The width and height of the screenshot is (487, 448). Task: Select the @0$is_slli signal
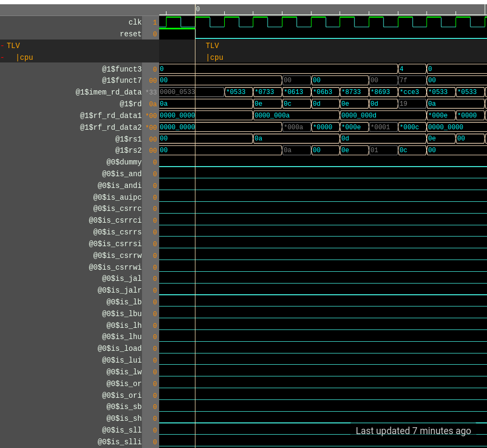pyautogui.click(x=120, y=442)
